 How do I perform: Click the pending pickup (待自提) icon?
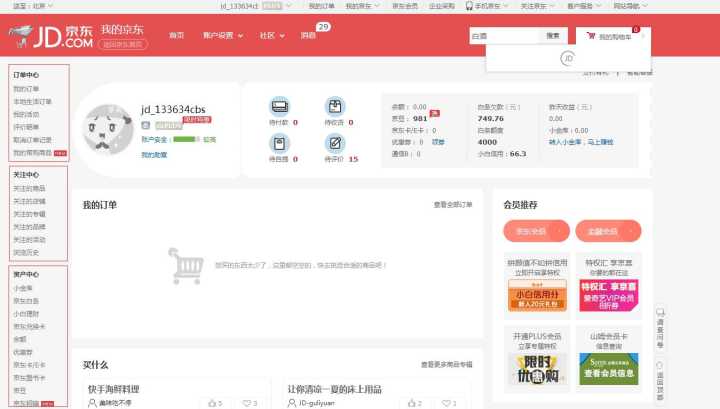[280, 143]
